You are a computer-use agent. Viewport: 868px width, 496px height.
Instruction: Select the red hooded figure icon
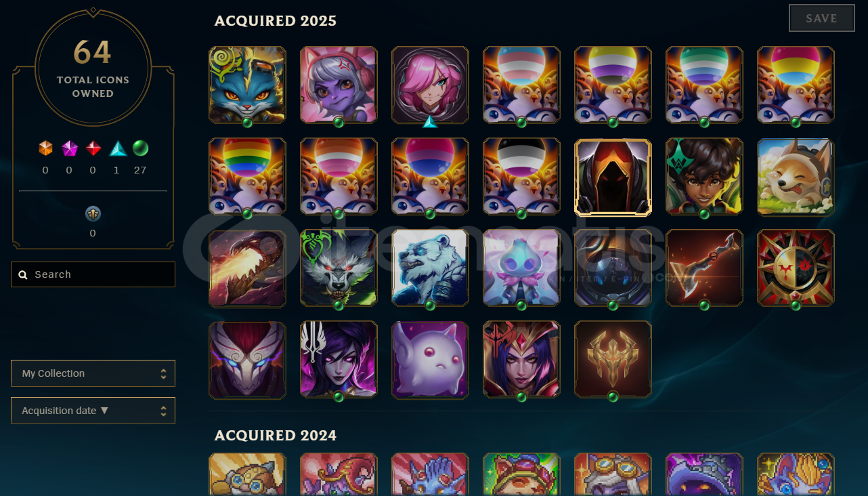click(x=613, y=177)
